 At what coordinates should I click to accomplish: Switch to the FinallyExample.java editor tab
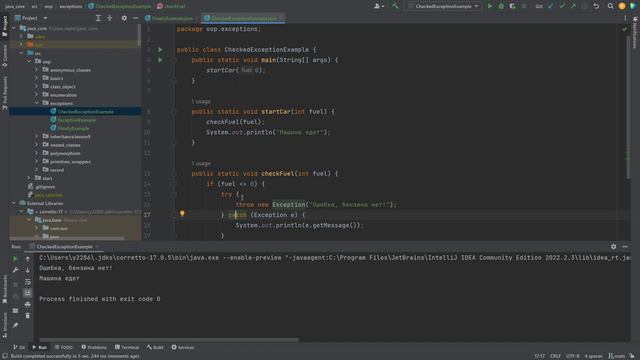pyautogui.click(x=171, y=18)
